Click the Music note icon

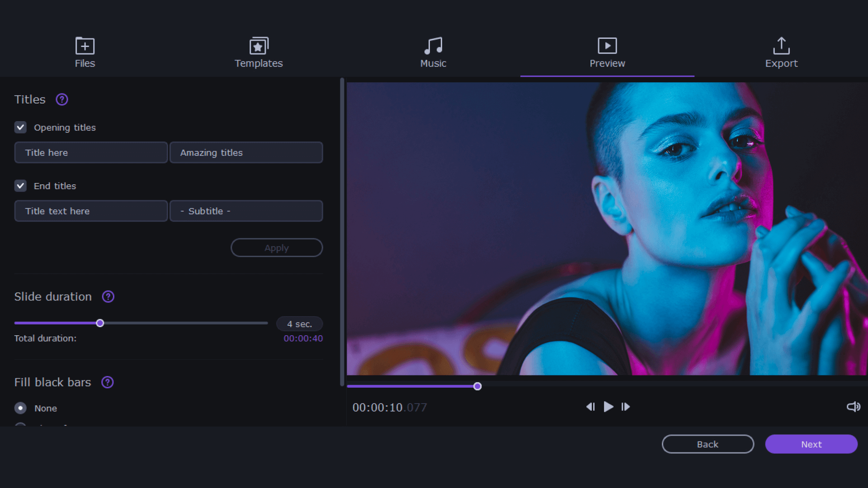[433, 46]
